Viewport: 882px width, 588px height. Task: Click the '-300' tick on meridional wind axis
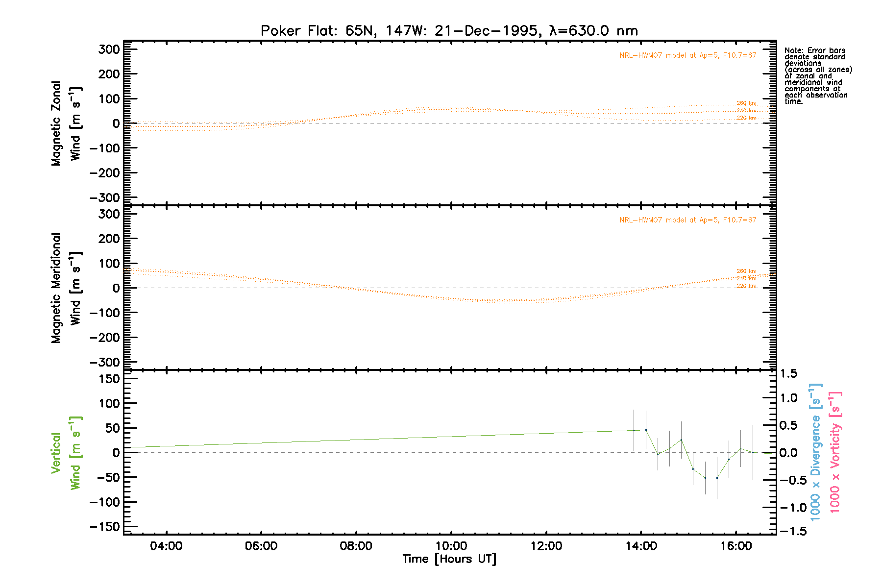point(105,363)
